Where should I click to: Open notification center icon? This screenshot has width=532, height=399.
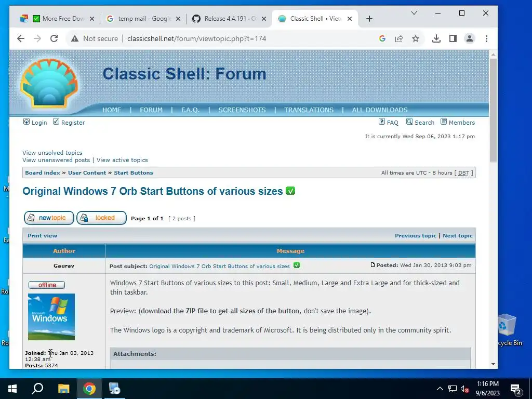tap(516, 389)
